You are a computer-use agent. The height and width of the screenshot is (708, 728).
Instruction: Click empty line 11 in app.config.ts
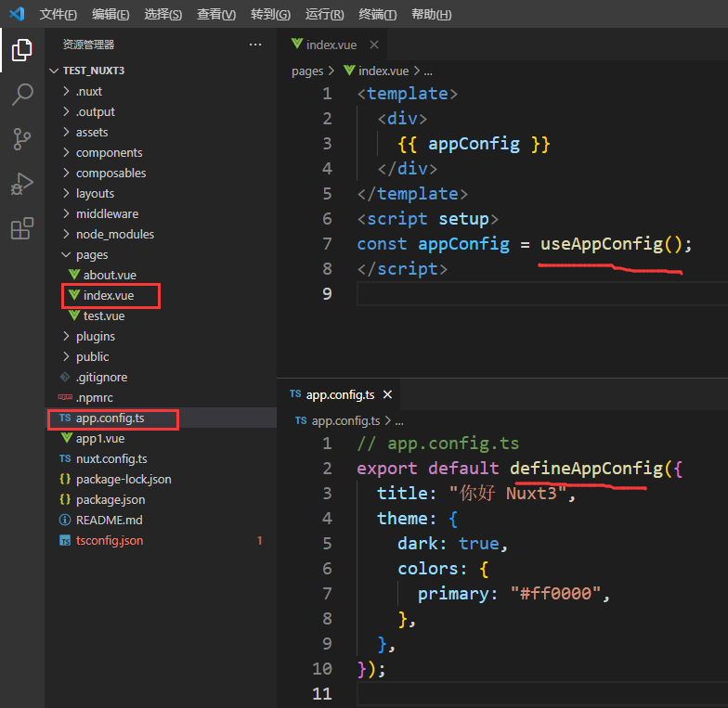coord(542,694)
